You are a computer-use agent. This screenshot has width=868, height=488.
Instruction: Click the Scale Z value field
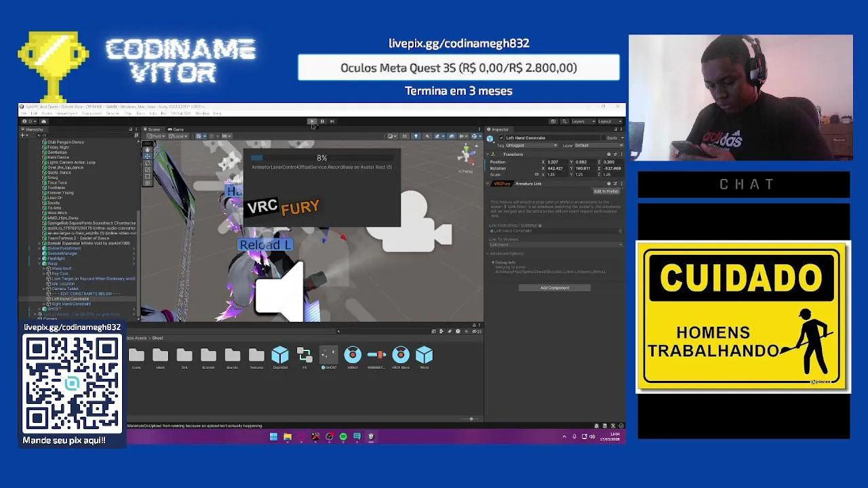(x=613, y=174)
